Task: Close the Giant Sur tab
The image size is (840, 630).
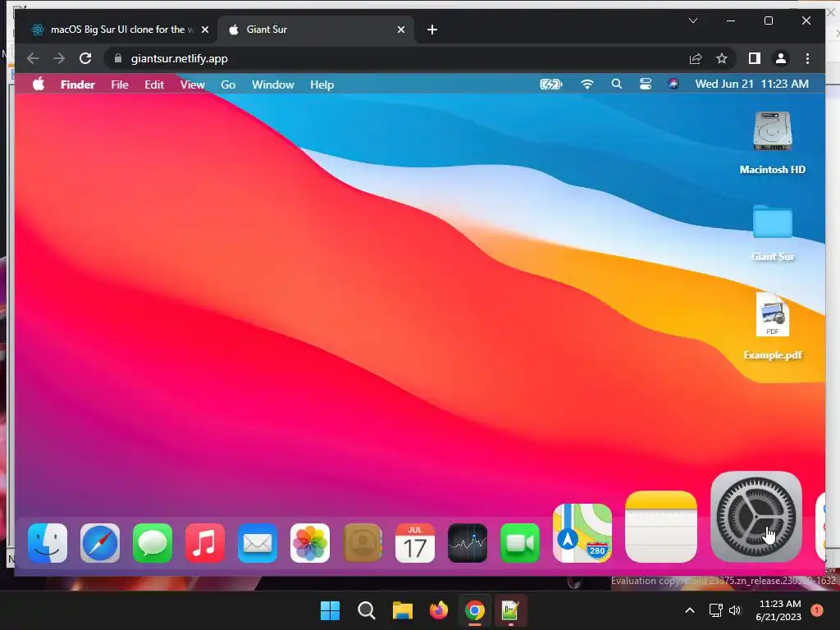Action: (400, 30)
